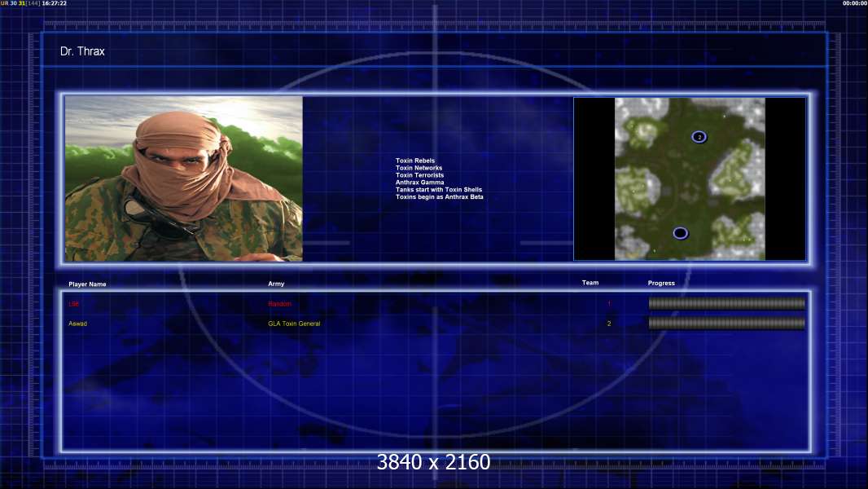This screenshot has height=489, width=868.
Task: Click the progress bar in the Aswad row
Action: [727, 323]
